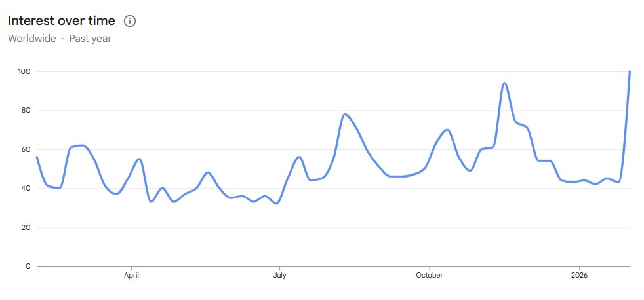Click the info icon beside Interest over time

[x=130, y=21]
